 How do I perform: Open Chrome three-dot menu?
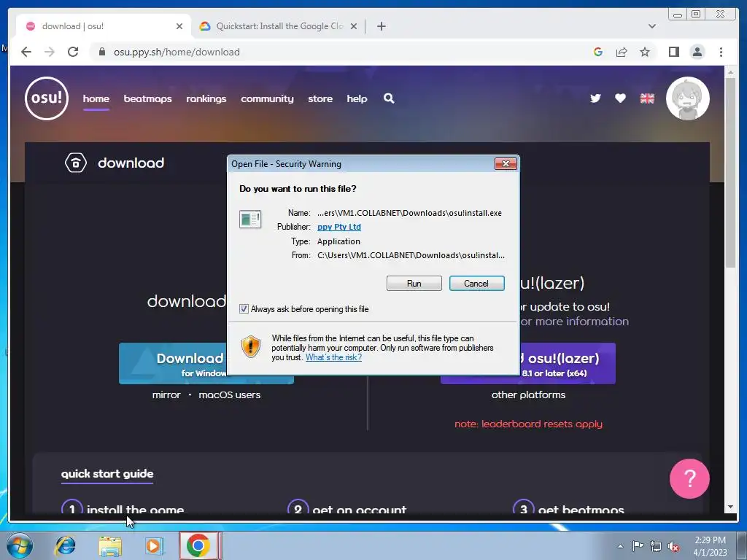721,52
